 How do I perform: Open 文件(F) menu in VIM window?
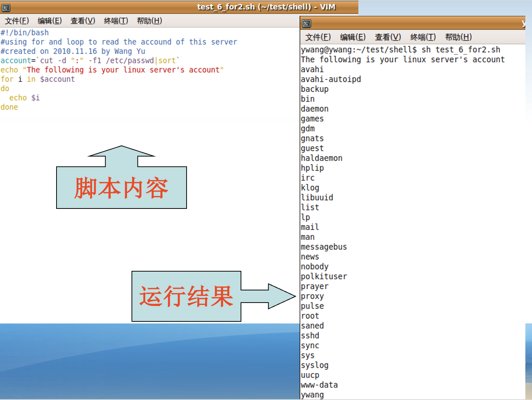[17, 21]
